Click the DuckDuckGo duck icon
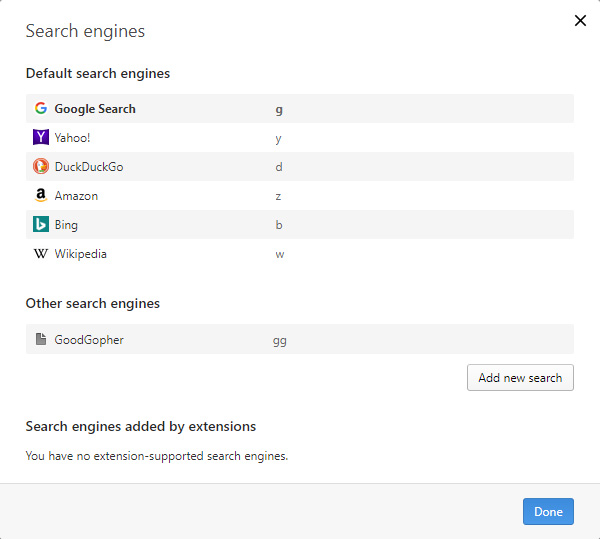 (41, 166)
